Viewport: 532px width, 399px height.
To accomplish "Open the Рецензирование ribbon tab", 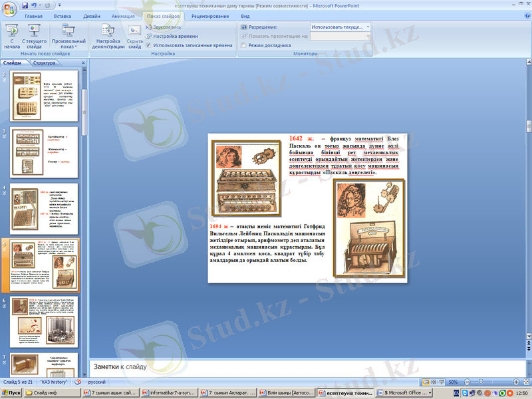I will pos(209,15).
